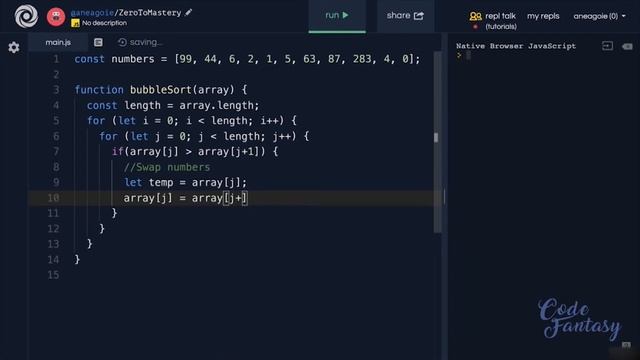This screenshot has width=640, height=360.
Task: Open console in new window icon
Action: (607, 46)
